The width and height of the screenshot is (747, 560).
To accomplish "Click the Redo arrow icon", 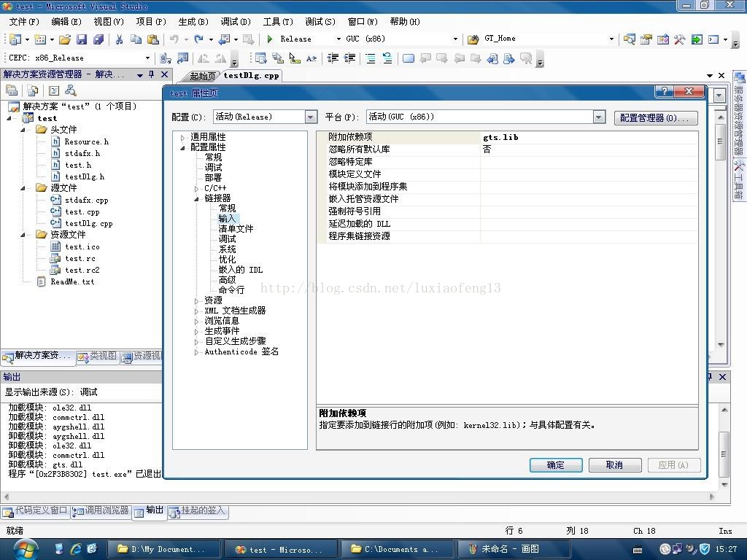I will (x=198, y=39).
